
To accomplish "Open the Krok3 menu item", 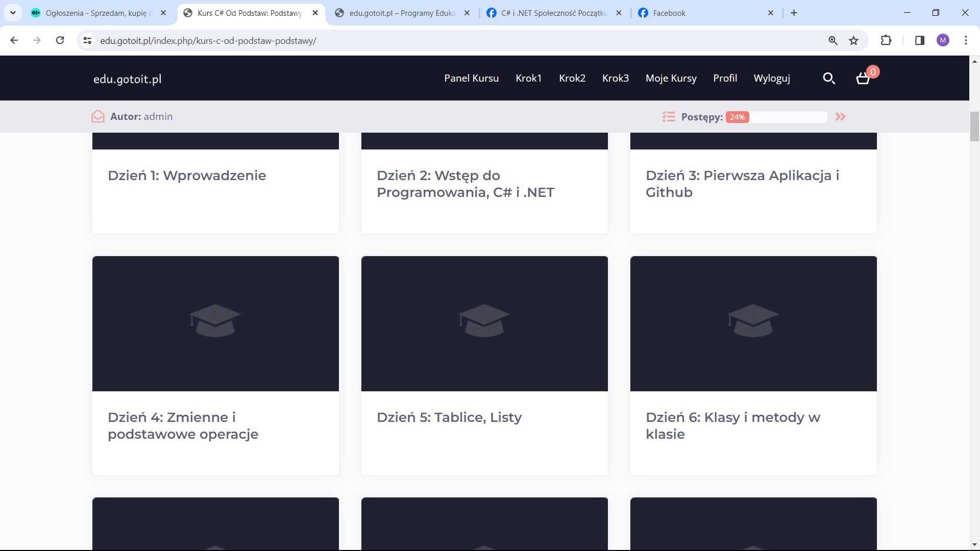I will [615, 78].
